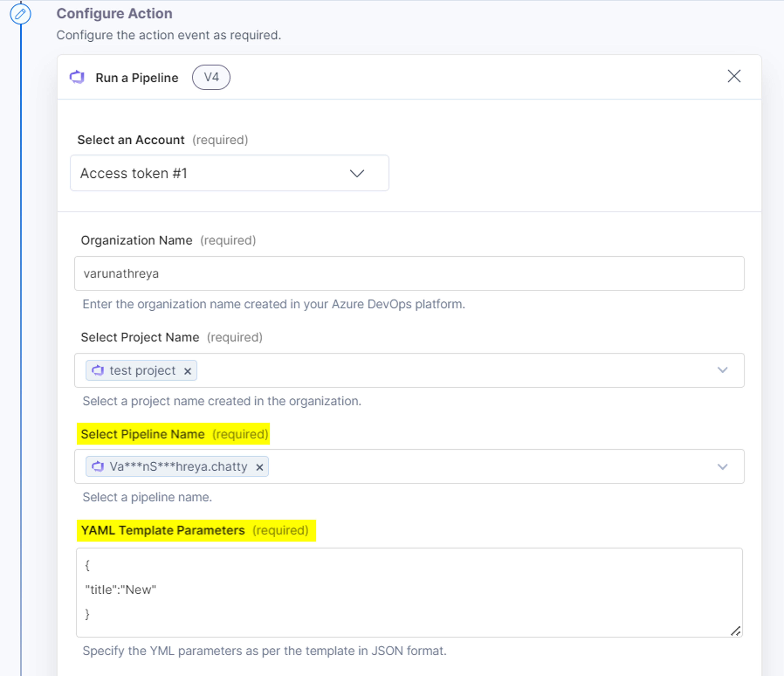
Task: Expand the Select Pipeline Name dropdown arrow
Action: 722,467
